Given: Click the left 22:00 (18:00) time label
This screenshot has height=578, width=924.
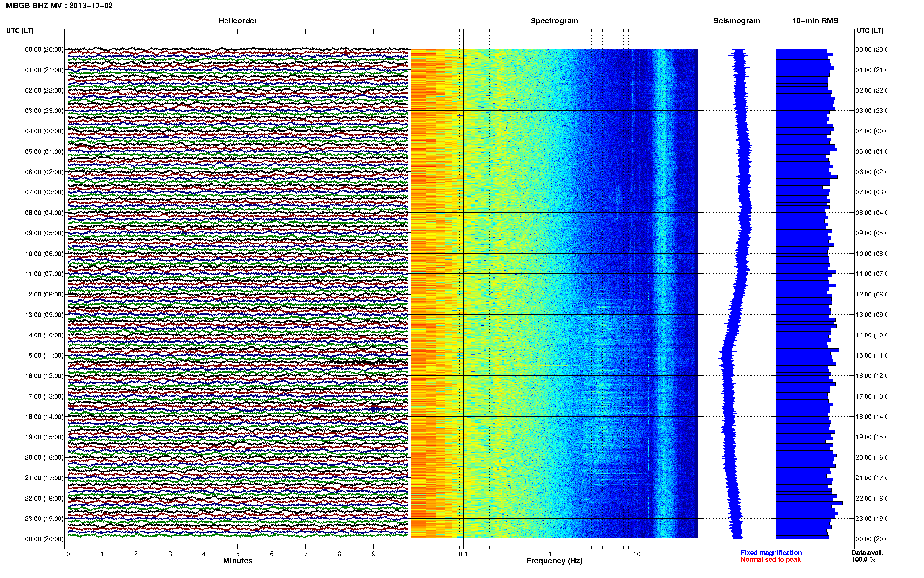Looking at the screenshot, I should tap(44, 498).
